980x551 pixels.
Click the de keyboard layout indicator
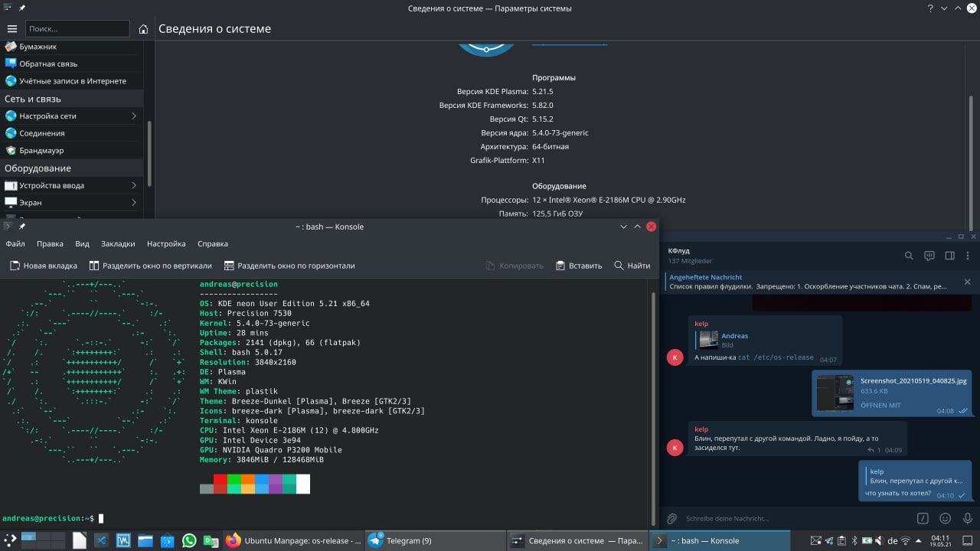click(x=892, y=541)
